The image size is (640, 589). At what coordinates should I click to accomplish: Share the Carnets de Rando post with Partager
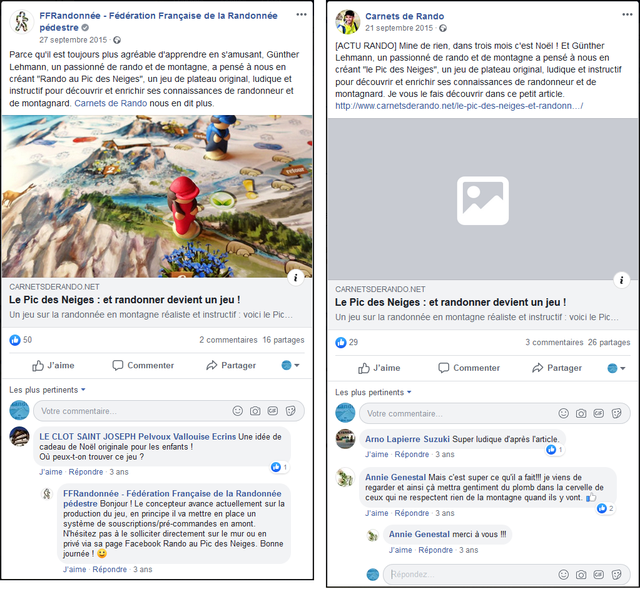557,368
